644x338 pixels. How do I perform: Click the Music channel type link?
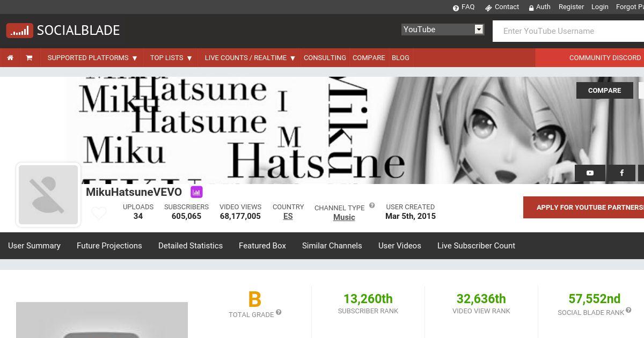point(344,217)
